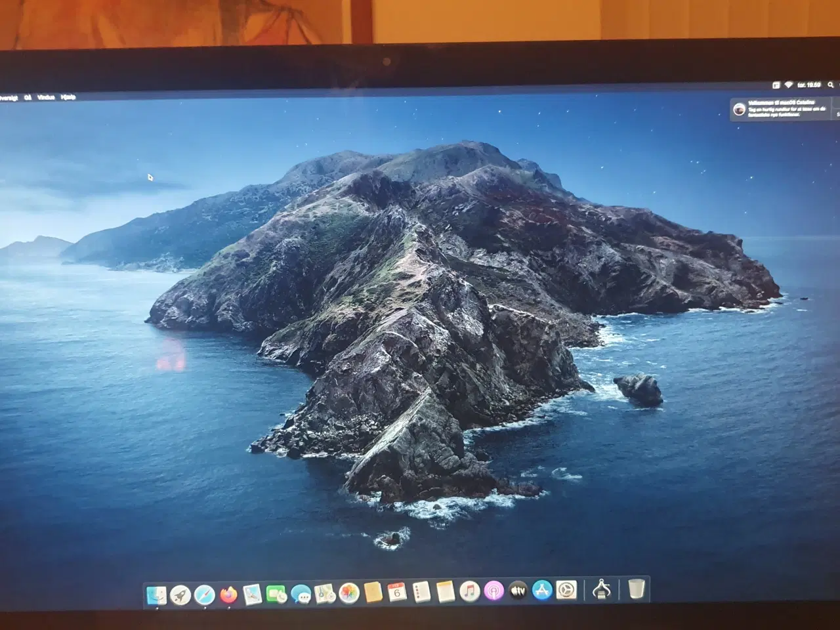Open Spotlight search magnifier in menu bar
Screen dimensions: 840x630
pos(831,85)
